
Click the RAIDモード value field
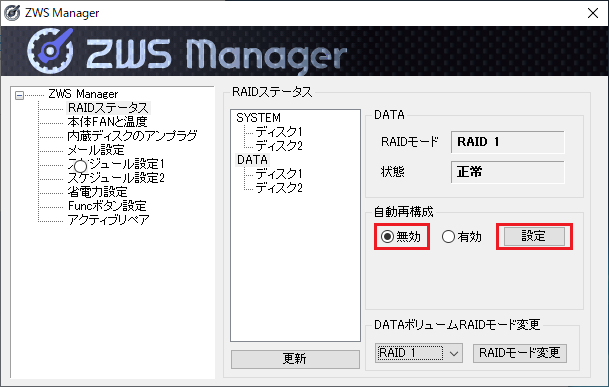pos(508,142)
